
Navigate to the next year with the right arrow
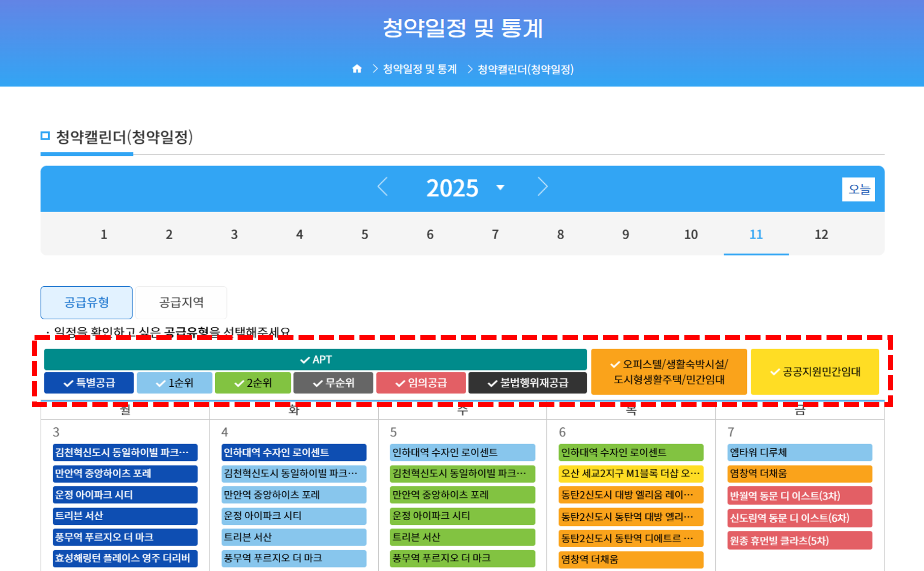click(x=542, y=187)
